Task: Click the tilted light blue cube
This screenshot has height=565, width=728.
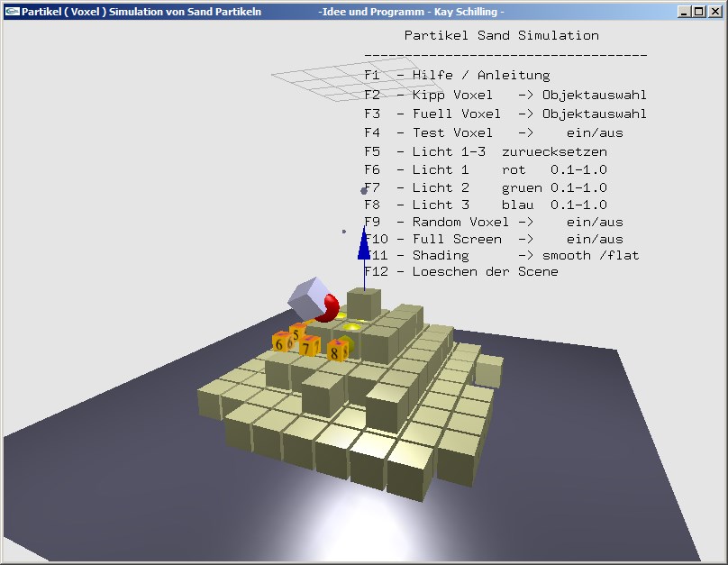Action: pos(306,295)
